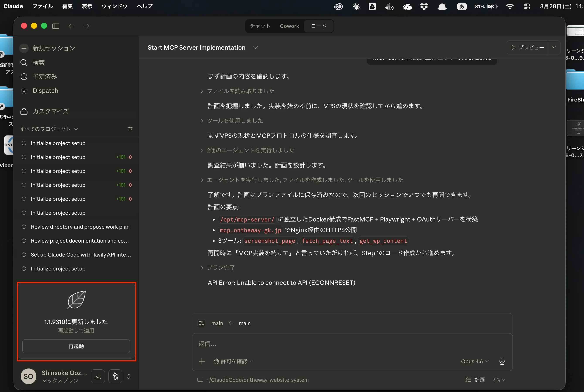Expand すべてのプロジェクト dropdown
Viewport: 584px width, 392px height.
[49, 129]
